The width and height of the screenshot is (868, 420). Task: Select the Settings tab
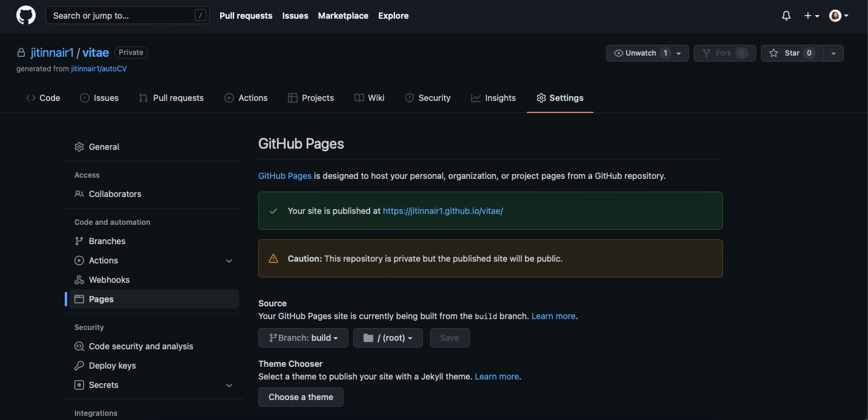tap(560, 98)
